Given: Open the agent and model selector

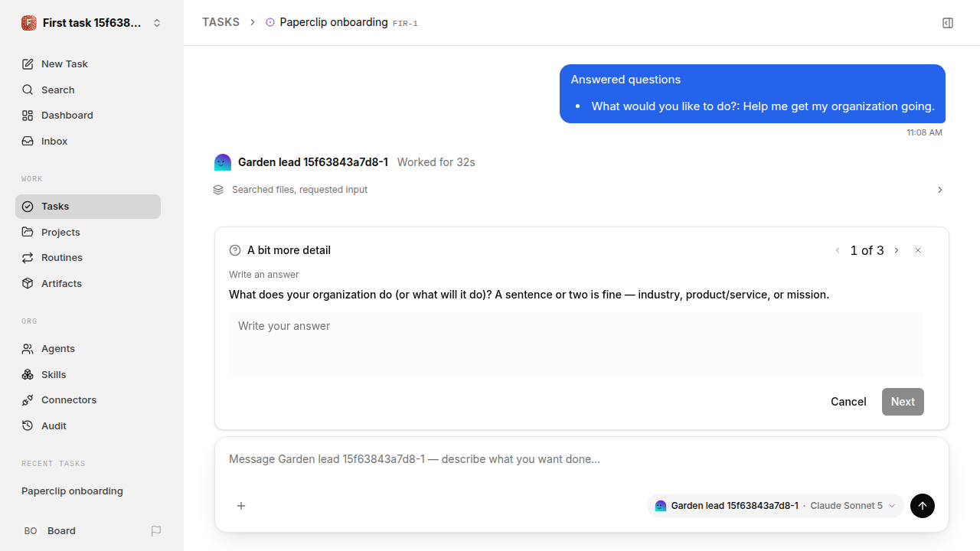Looking at the screenshot, I should pyautogui.click(x=776, y=506).
